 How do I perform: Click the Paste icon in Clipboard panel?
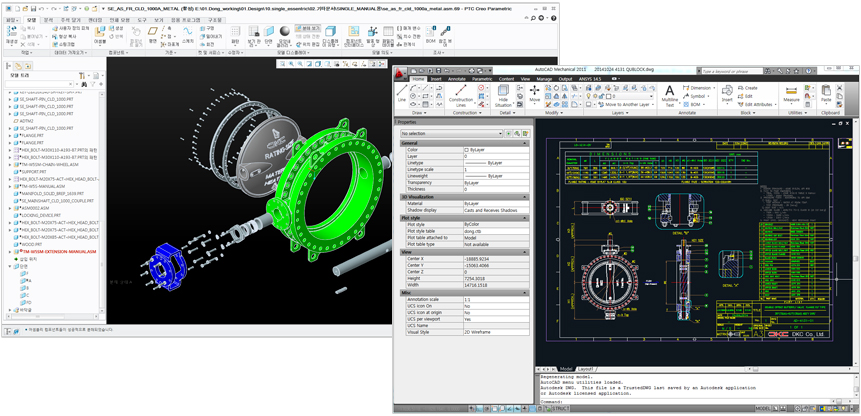(x=826, y=93)
